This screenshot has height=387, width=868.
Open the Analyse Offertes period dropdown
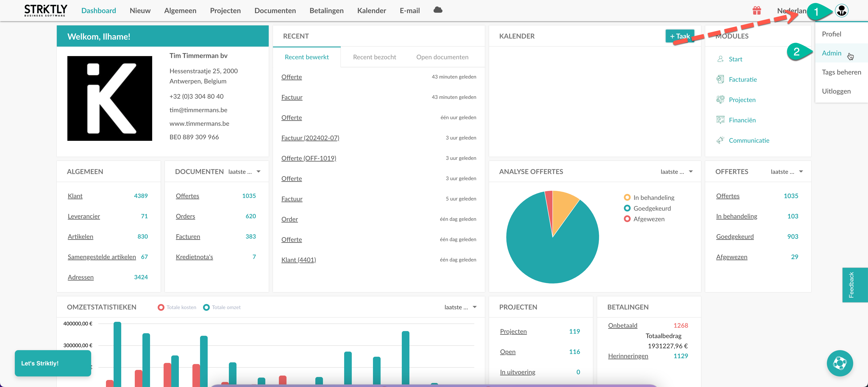pos(677,172)
